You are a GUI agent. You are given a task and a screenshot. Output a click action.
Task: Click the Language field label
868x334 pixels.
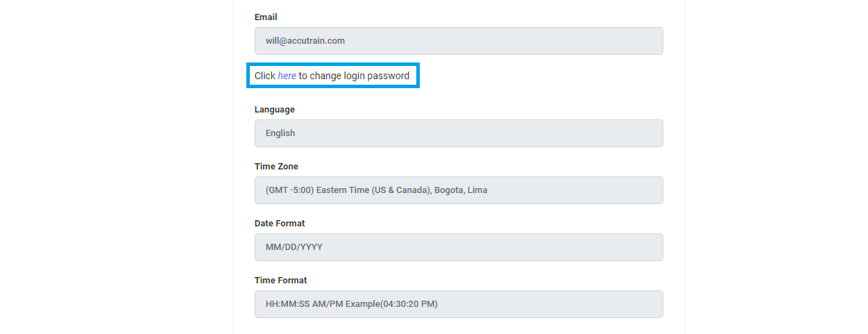click(x=274, y=110)
